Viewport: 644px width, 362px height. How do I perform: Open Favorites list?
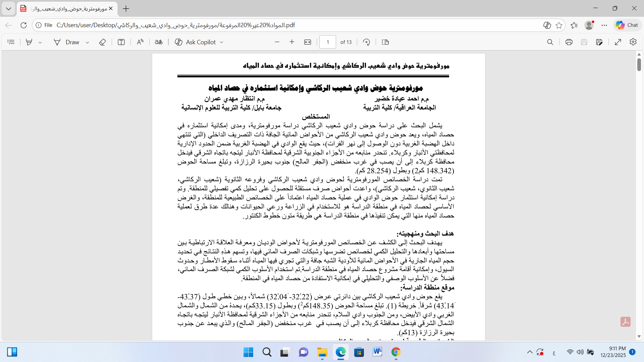[x=574, y=25]
